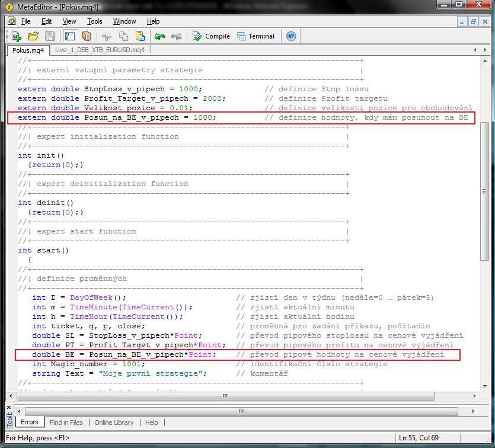Select the Errors tab in Toolbox

click(30, 422)
